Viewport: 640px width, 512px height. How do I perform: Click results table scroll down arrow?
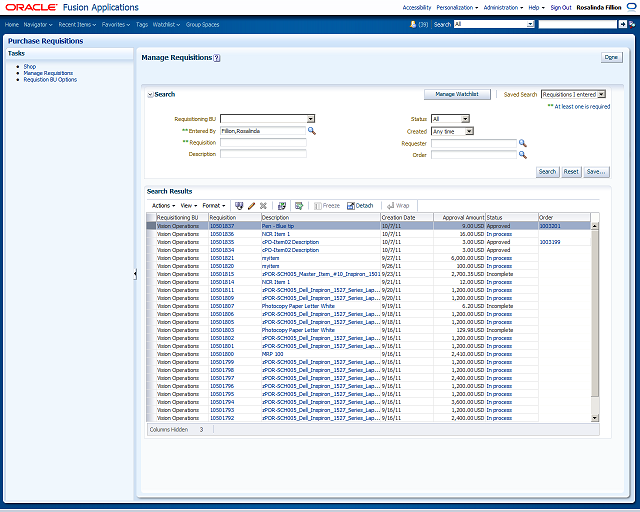coord(595,418)
